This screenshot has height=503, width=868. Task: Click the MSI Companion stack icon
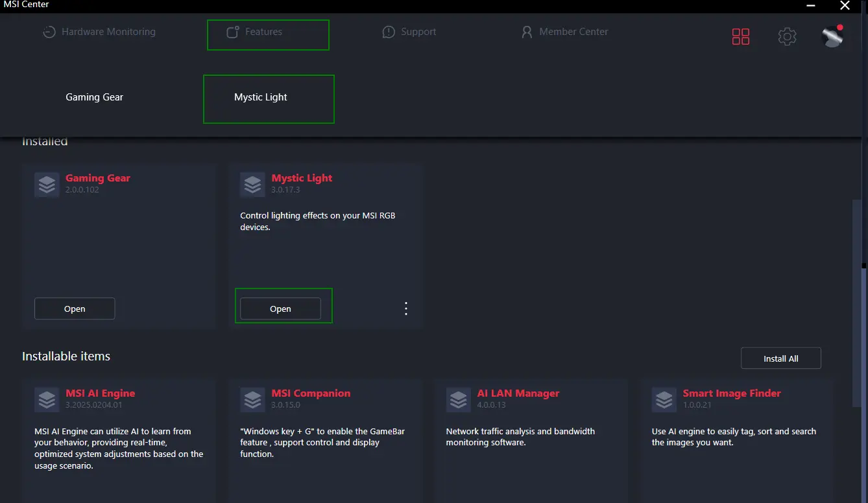coord(252,400)
